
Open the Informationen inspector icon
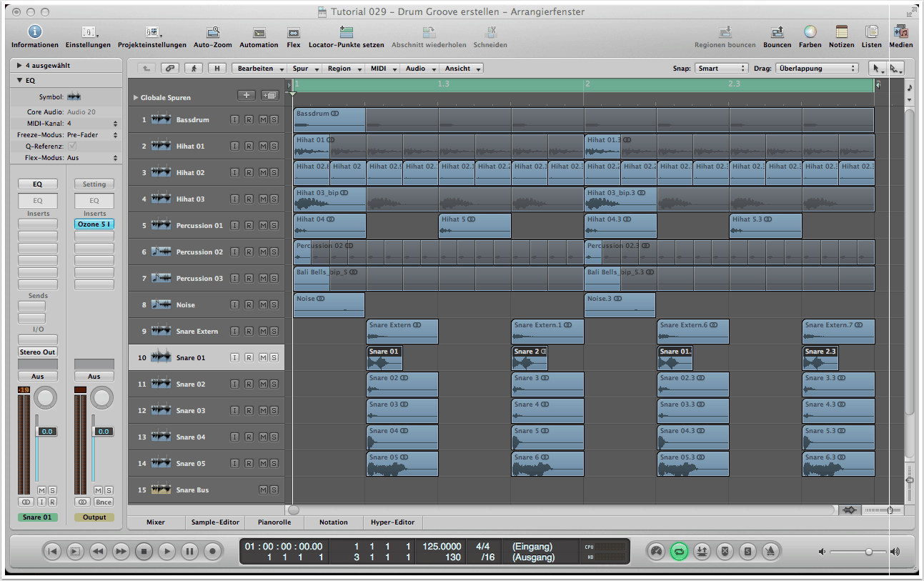(x=34, y=32)
